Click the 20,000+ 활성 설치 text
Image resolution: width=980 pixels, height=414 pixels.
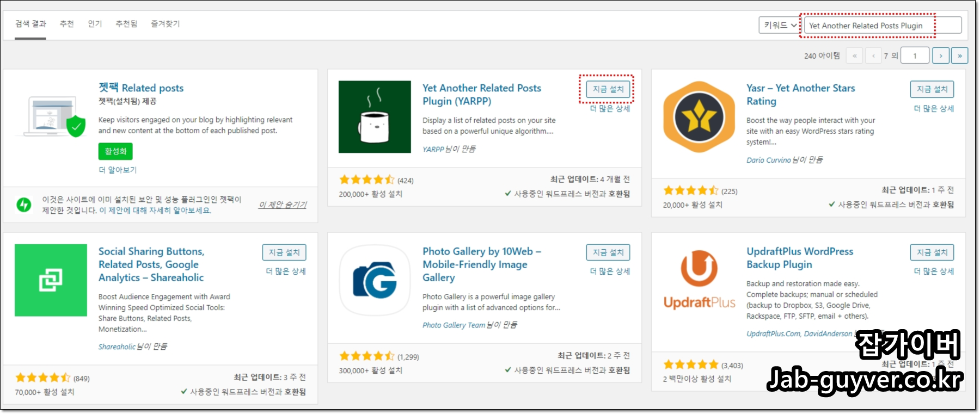point(693,205)
